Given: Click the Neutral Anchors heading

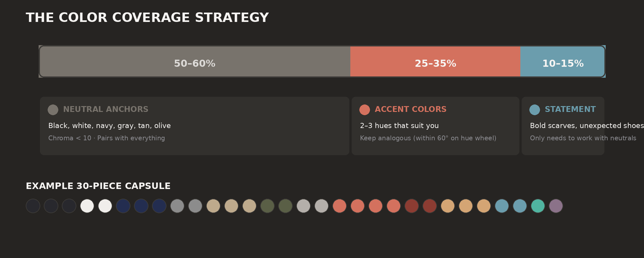Looking at the screenshot, I should tap(106, 109).
